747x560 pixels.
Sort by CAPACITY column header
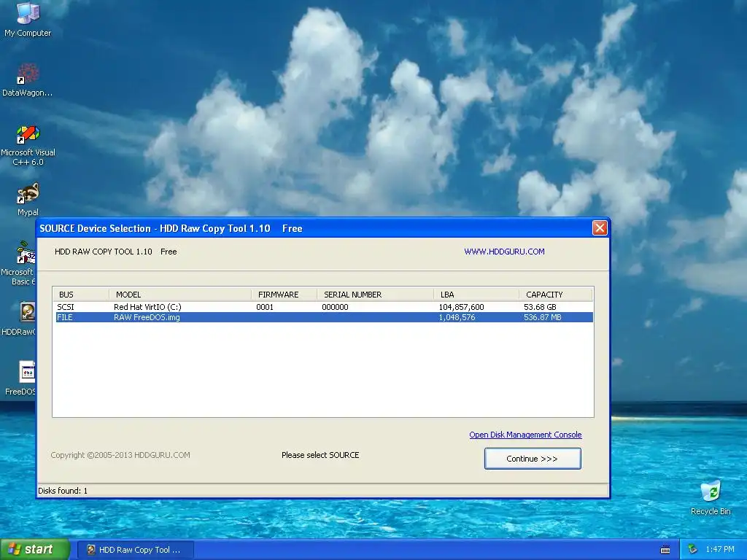pos(555,295)
